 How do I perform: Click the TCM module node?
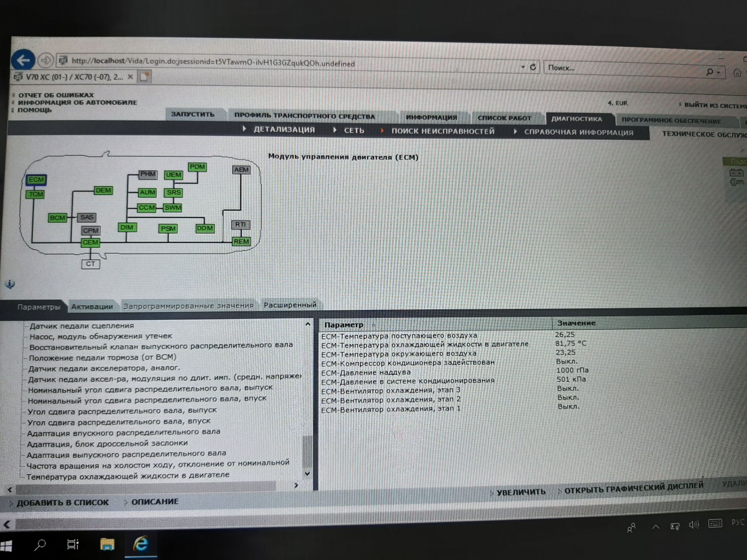(x=35, y=194)
